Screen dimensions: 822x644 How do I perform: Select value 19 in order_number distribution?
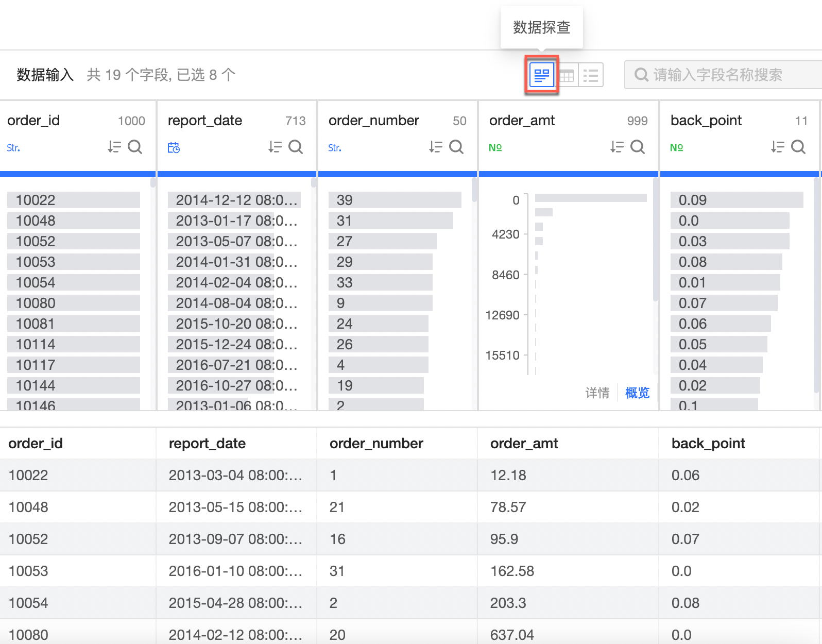pyautogui.click(x=376, y=385)
